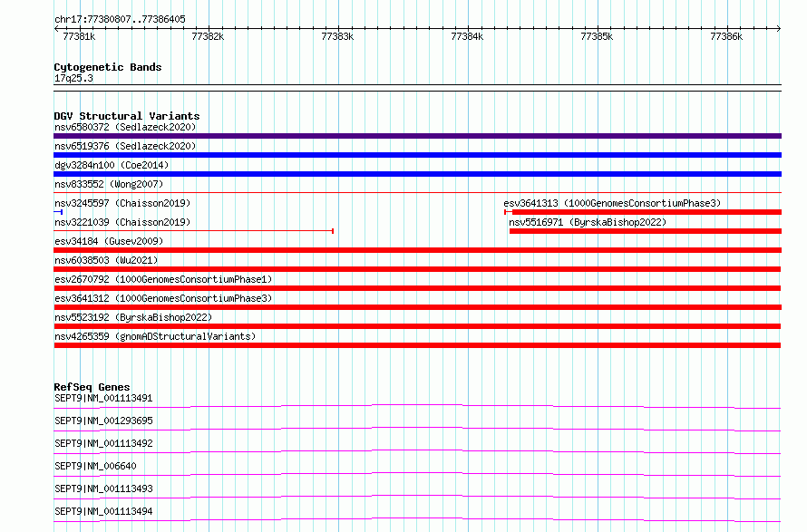Image resolution: width=807 pixels, height=532 pixels.
Task: Click the 77381k ruler tick label
Action: (x=79, y=36)
